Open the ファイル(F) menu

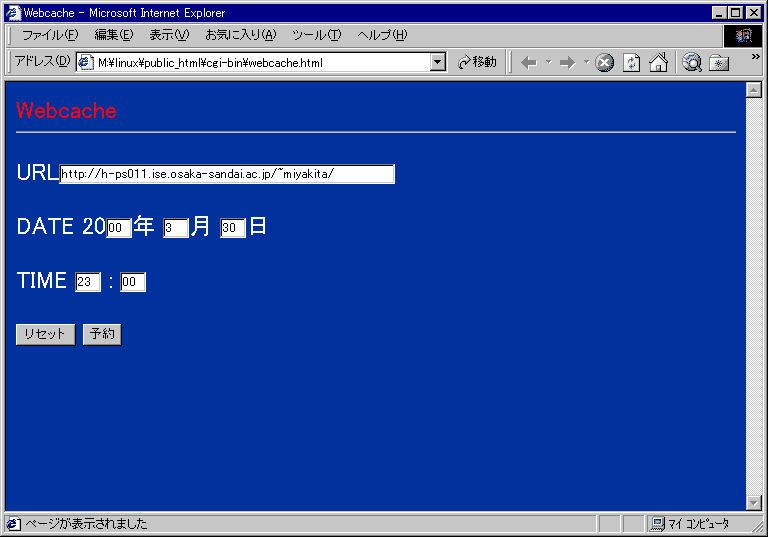pyautogui.click(x=50, y=35)
